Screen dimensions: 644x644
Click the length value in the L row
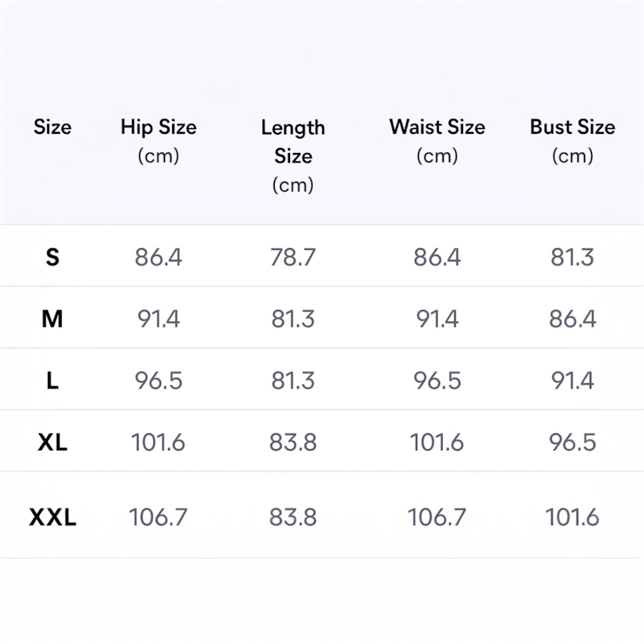pos(293,380)
